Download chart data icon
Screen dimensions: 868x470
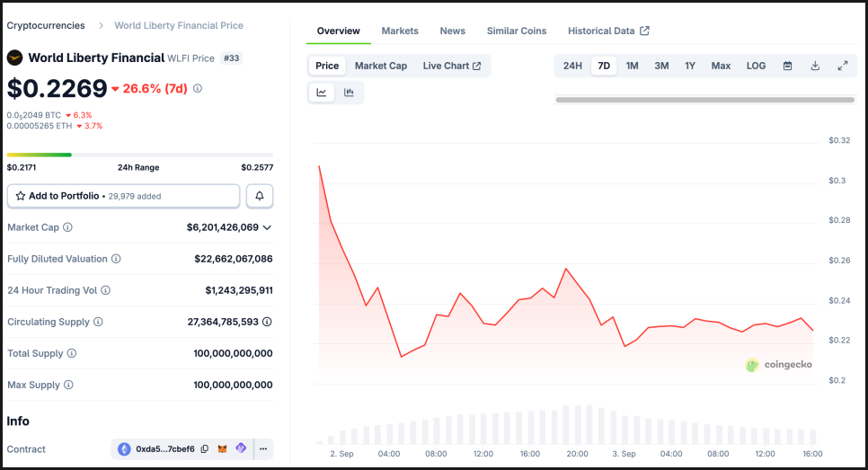tap(815, 66)
